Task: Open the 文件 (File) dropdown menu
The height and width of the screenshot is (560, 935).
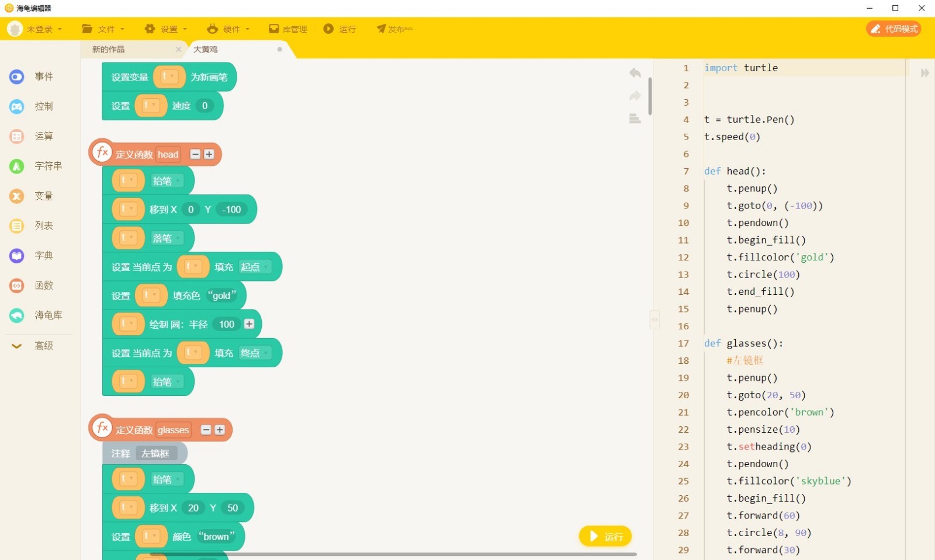Action: click(103, 29)
